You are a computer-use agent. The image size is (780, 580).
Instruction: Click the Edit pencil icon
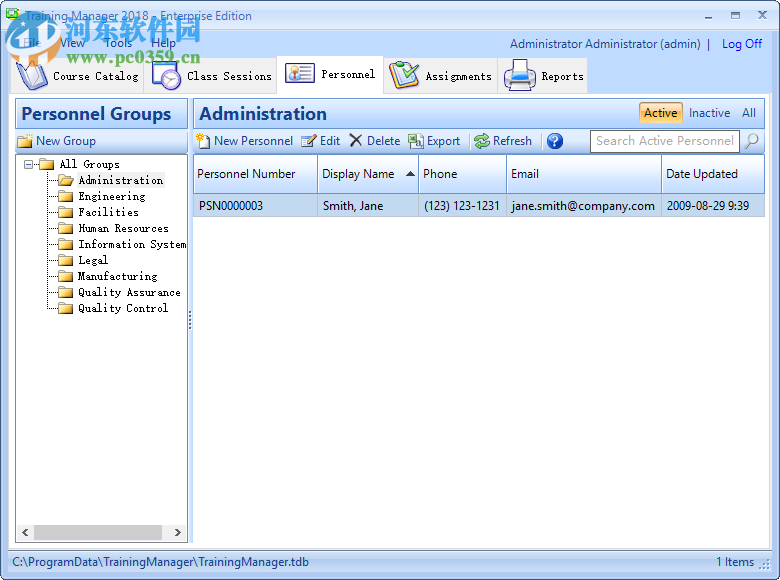tap(308, 141)
